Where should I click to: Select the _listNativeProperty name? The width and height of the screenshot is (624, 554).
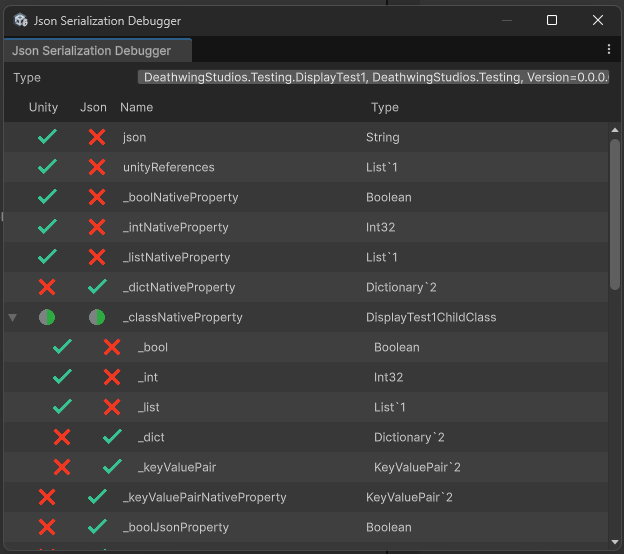[x=176, y=257]
